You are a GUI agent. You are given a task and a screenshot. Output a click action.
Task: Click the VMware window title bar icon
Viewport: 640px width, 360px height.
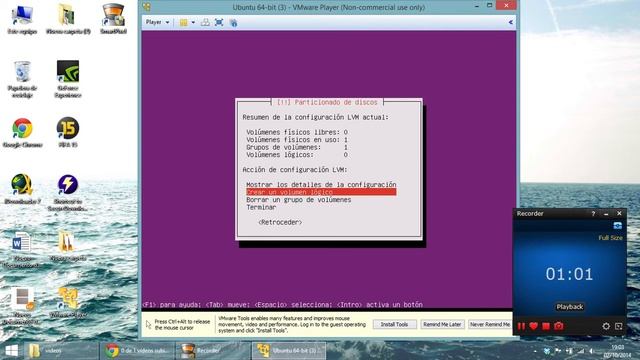(x=147, y=7)
